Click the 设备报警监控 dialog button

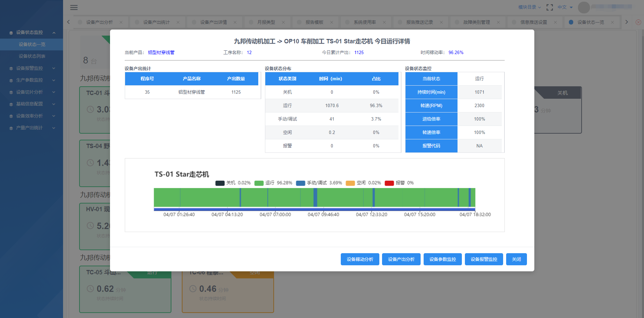(484, 259)
